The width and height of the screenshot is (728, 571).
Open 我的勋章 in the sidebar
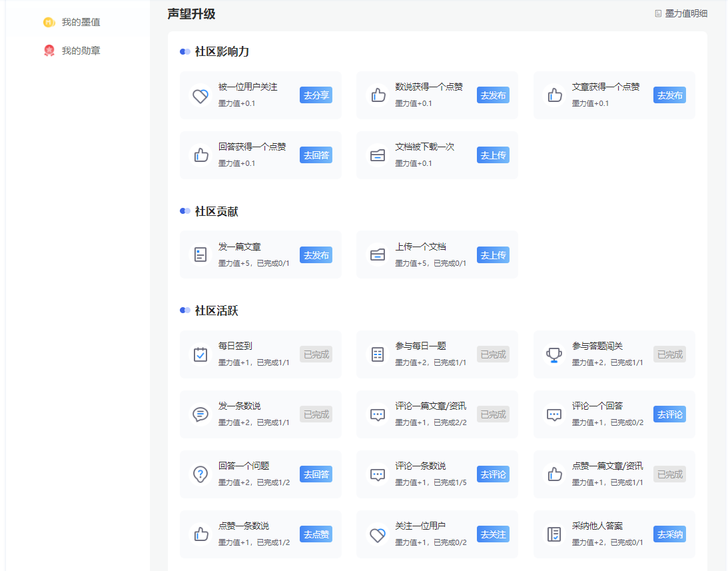(80, 51)
